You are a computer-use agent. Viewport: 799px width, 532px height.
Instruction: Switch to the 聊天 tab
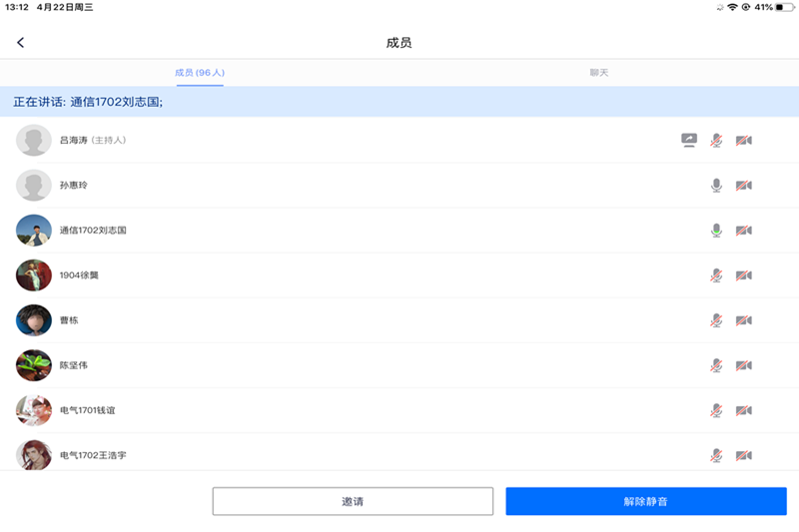pyautogui.click(x=599, y=73)
